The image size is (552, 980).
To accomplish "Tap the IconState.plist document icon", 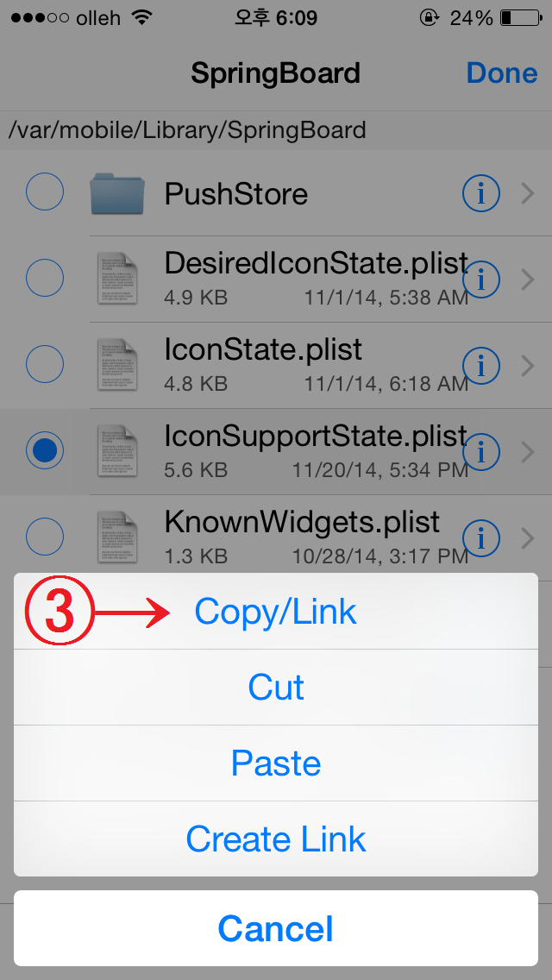I will pyautogui.click(x=117, y=365).
